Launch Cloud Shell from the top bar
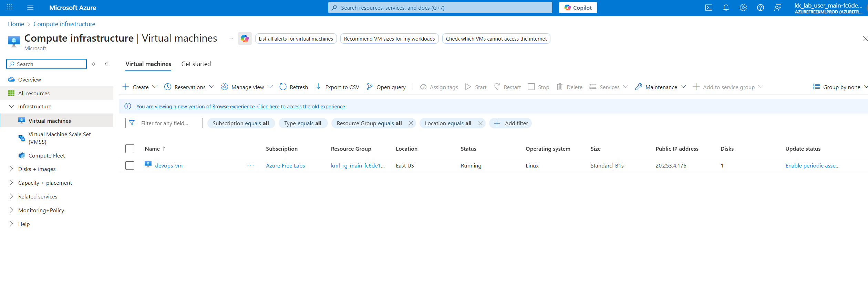Screen dimensions: 868x281 tap(709, 8)
